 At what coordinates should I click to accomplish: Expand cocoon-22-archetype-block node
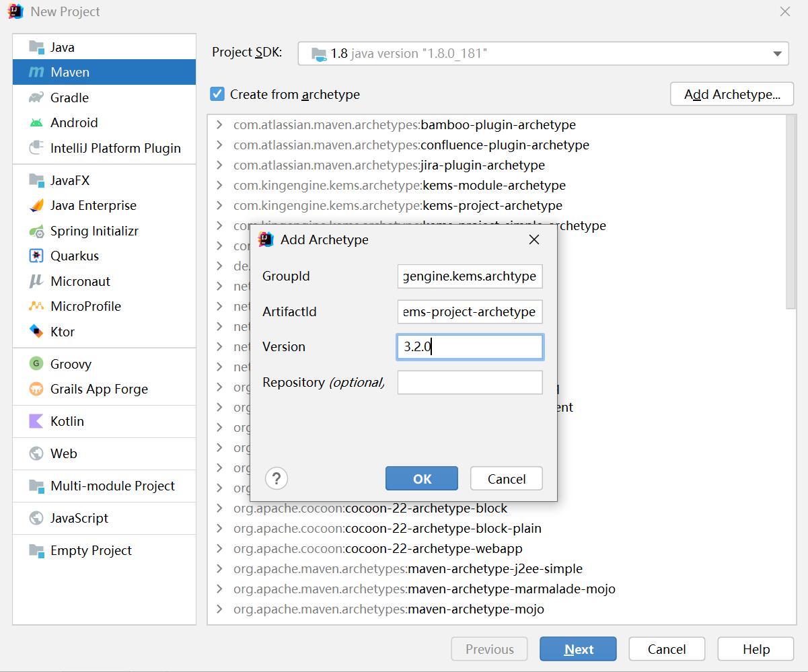pos(219,508)
